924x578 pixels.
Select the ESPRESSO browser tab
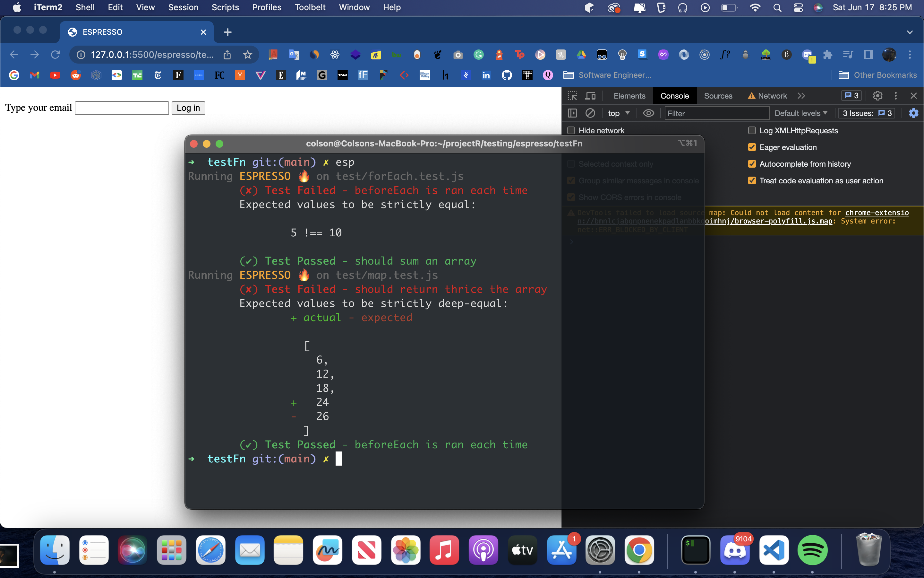point(136,32)
